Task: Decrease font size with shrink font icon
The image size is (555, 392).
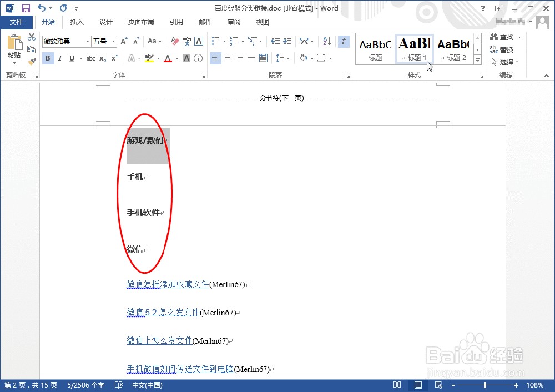Action: pyautogui.click(x=136, y=42)
